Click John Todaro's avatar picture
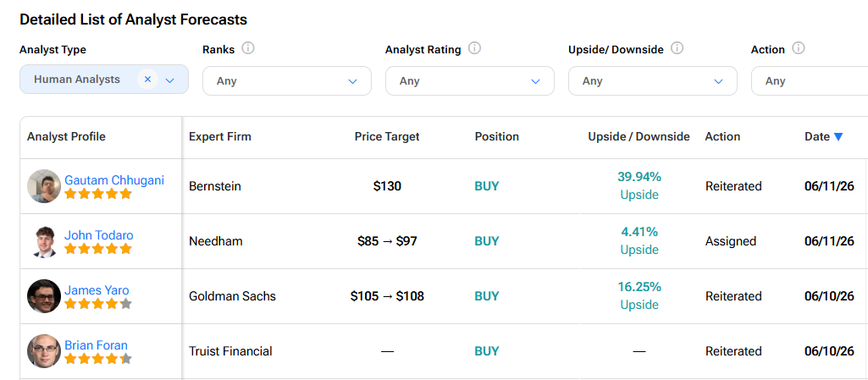The height and width of the screenshot is (380, 868). pyautogui.click(x=44, y=241)
